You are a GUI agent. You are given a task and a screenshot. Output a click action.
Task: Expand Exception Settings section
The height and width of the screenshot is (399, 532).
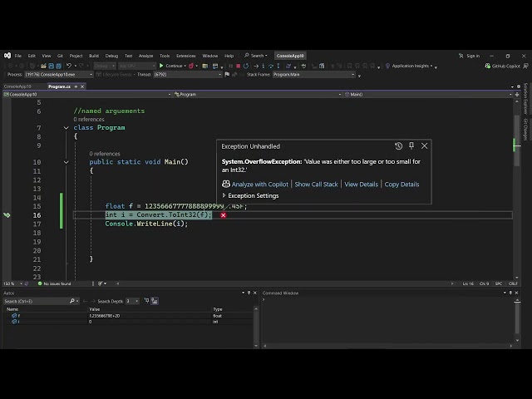coord(224,195)
